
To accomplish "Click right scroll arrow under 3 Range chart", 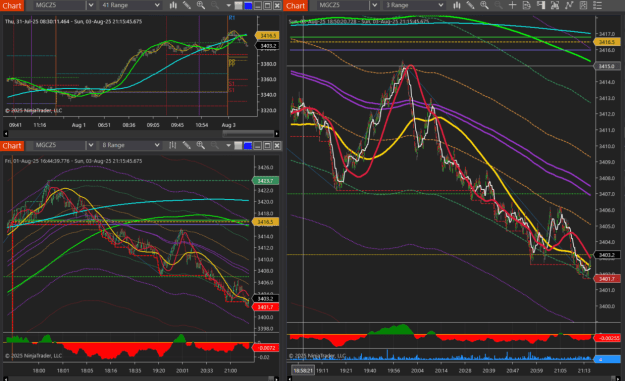I will pos(618,378).
